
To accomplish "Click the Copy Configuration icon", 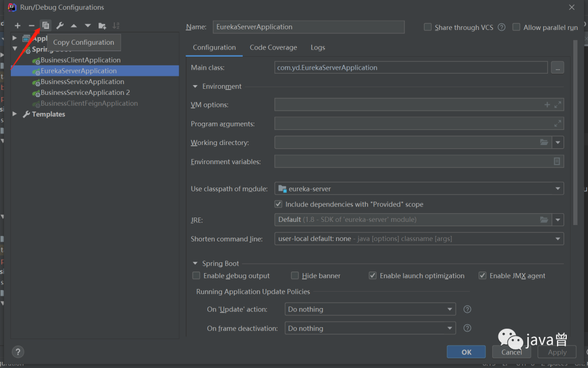I will point(46,26).
